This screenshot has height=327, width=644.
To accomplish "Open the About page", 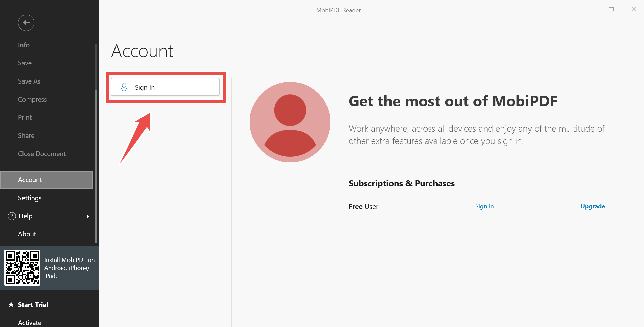I will 27,234.
